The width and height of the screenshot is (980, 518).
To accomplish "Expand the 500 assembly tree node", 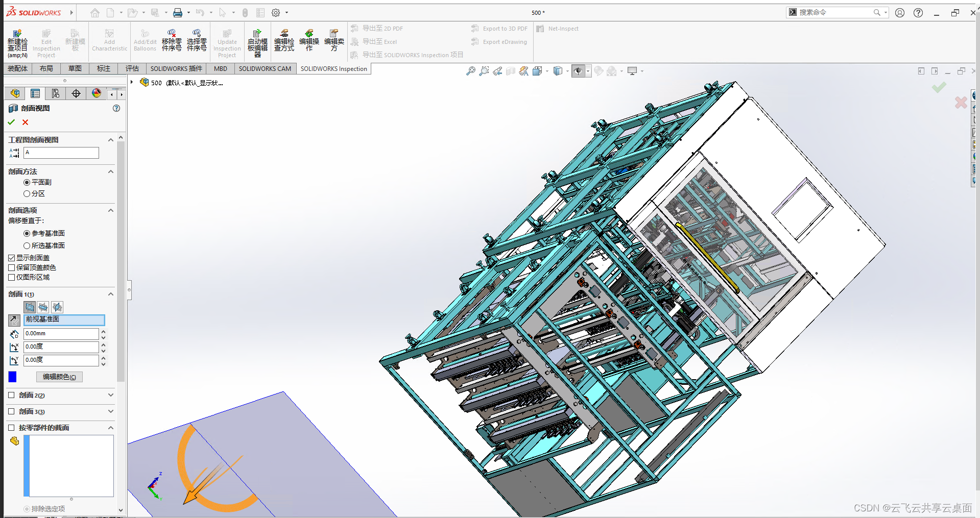I will (x=132, y=82).
